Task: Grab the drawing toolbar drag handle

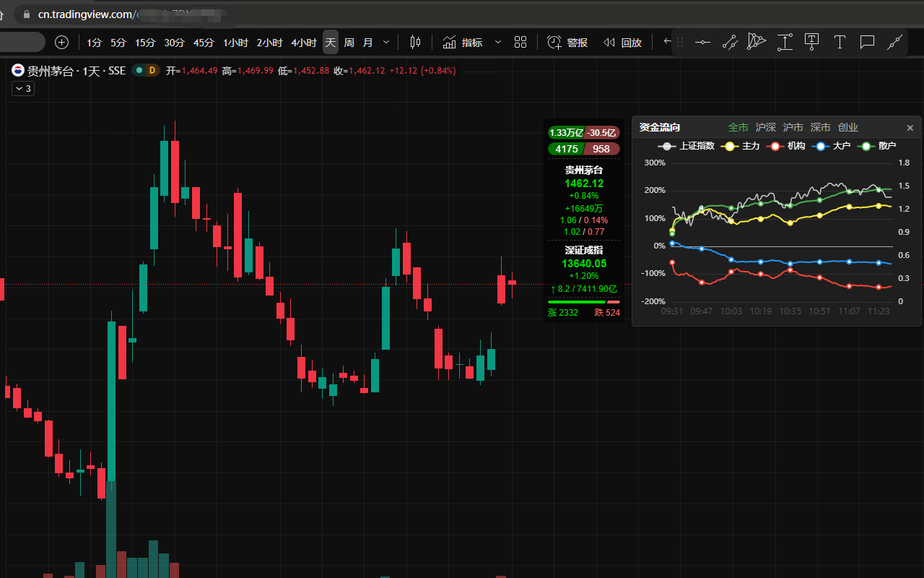Action: [680, 43]
